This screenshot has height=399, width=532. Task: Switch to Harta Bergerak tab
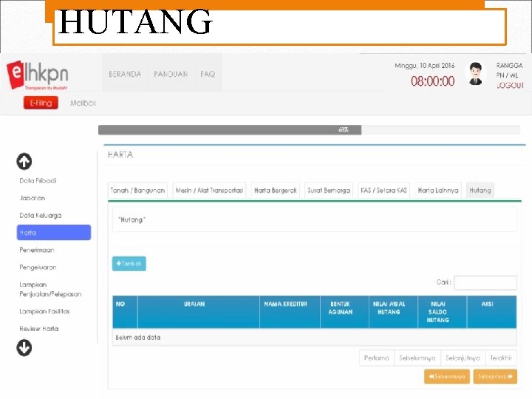click(276, 191)
